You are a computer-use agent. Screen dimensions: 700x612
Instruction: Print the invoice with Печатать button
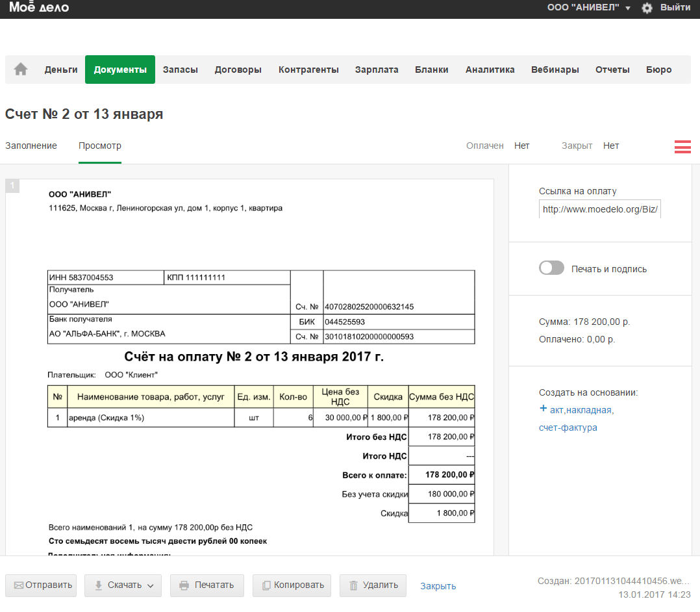coord(206,585)
